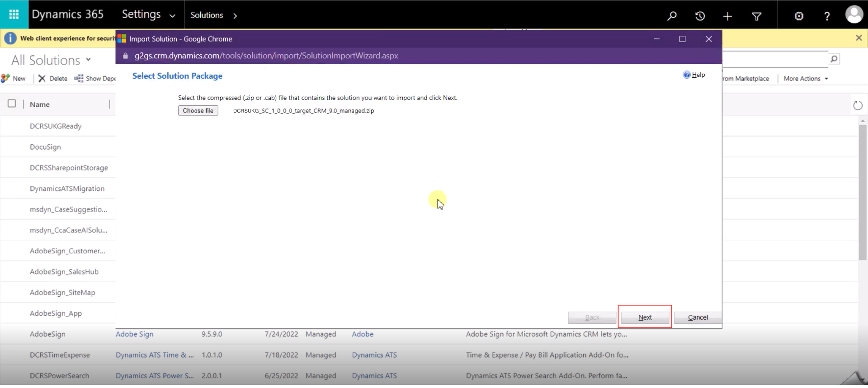This screenshot has height=388, width=868.
Task: Click the plus quick create icon
Action: [727, 16]
